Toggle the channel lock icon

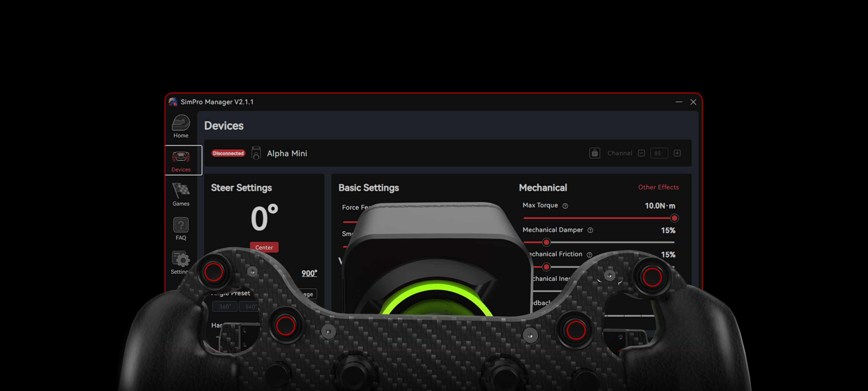pyautogui.click(x=594, y=153)
